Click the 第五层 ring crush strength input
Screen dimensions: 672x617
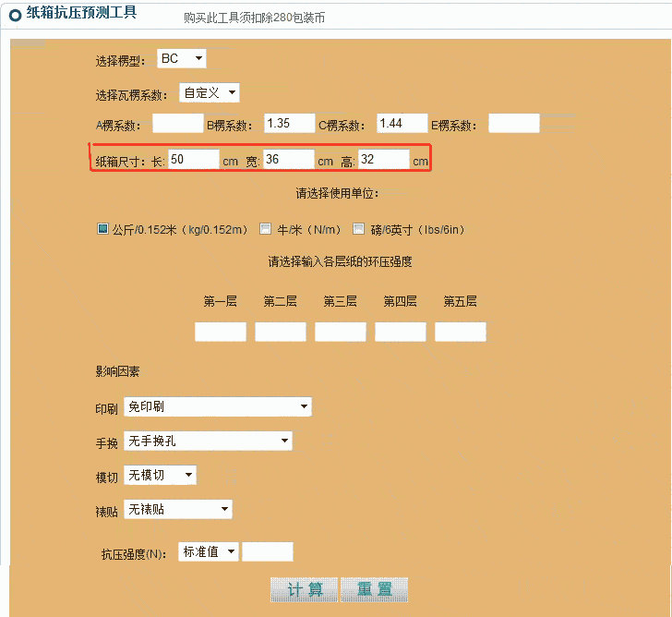[x=460, y=333]
